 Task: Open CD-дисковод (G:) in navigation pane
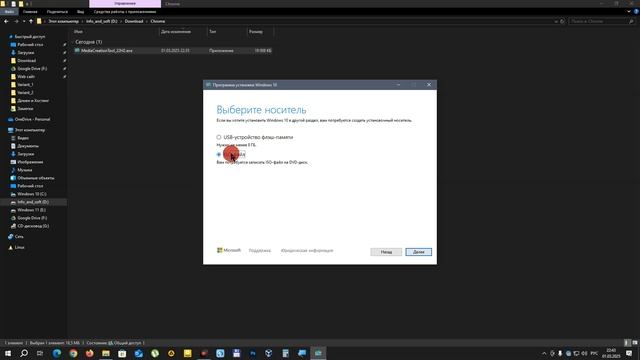pyautogui.click(x=33, y=226)
